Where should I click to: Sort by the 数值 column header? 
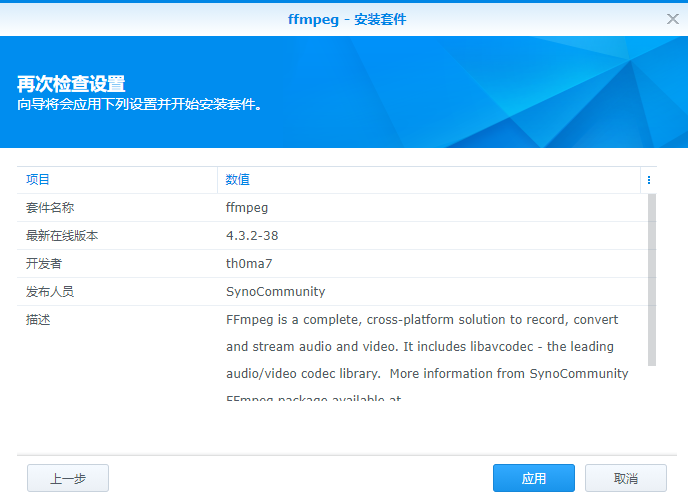[x=429, y=180]
